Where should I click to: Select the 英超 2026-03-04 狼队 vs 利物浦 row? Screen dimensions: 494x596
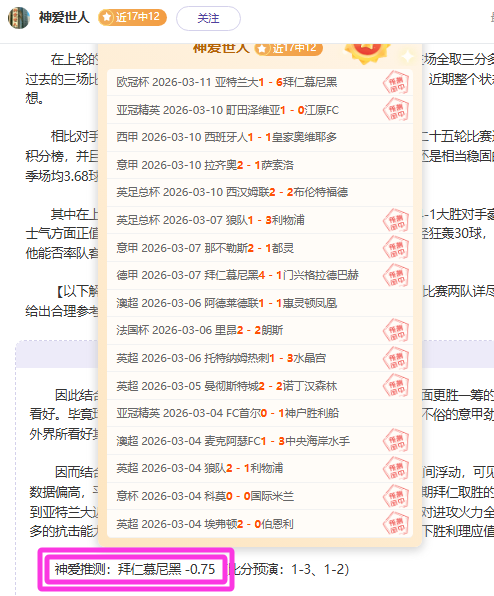pos(260,468)
